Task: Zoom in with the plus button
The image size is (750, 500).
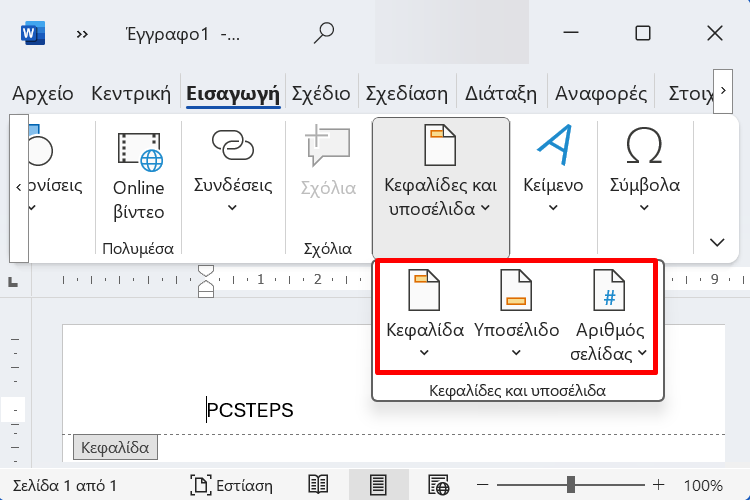Action: click(x=659, y=485)
